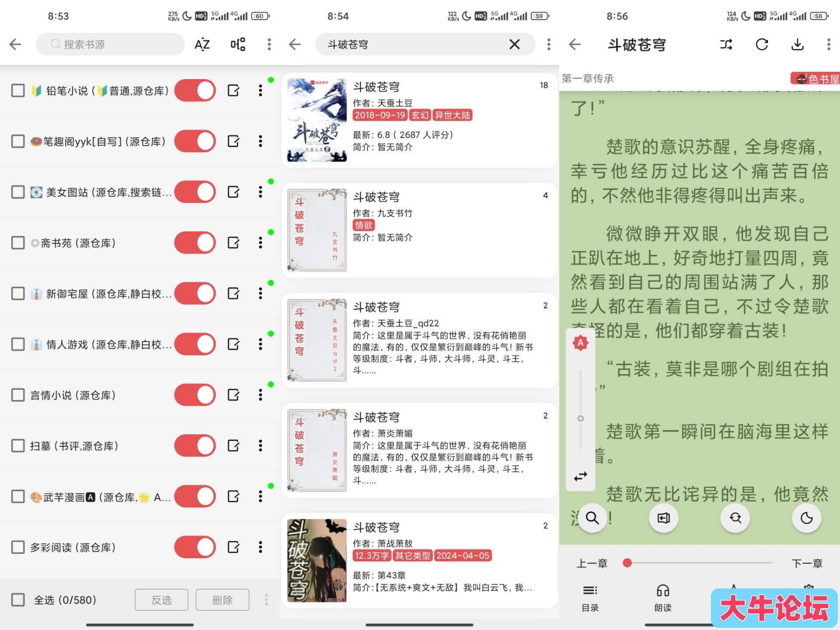Click the chapter progress slider handle

(x=627, y=563)
